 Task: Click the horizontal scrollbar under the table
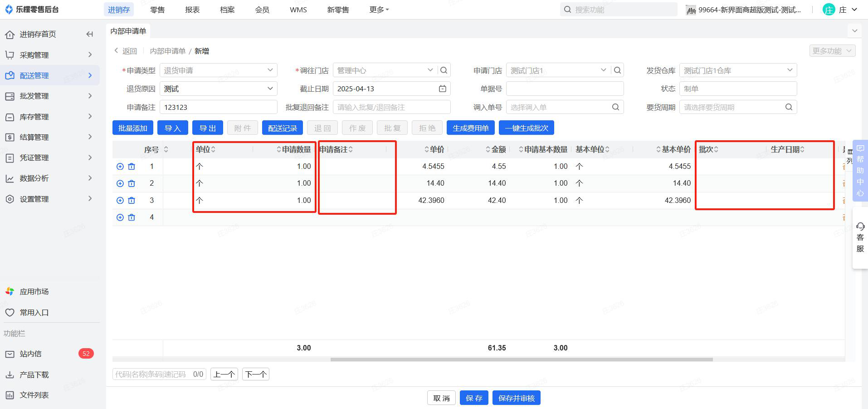522,360
